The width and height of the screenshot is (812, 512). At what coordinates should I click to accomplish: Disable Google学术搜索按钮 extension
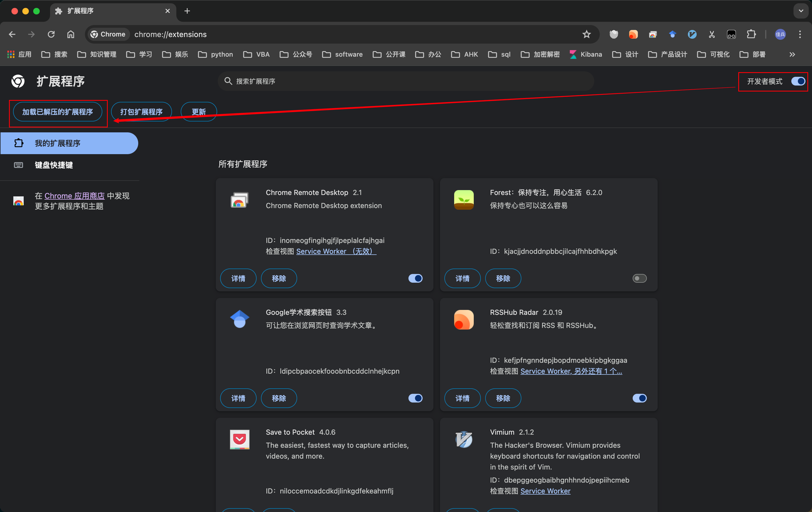pyautogui.click(x=415, y=398)
